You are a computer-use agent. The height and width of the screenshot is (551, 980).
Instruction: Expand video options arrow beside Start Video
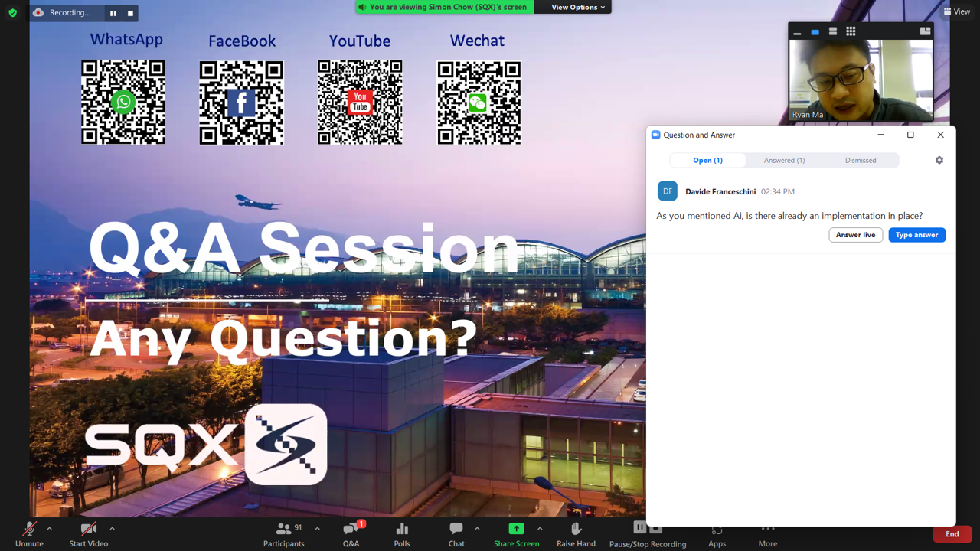pyautogui.click(x=112, y=528)
